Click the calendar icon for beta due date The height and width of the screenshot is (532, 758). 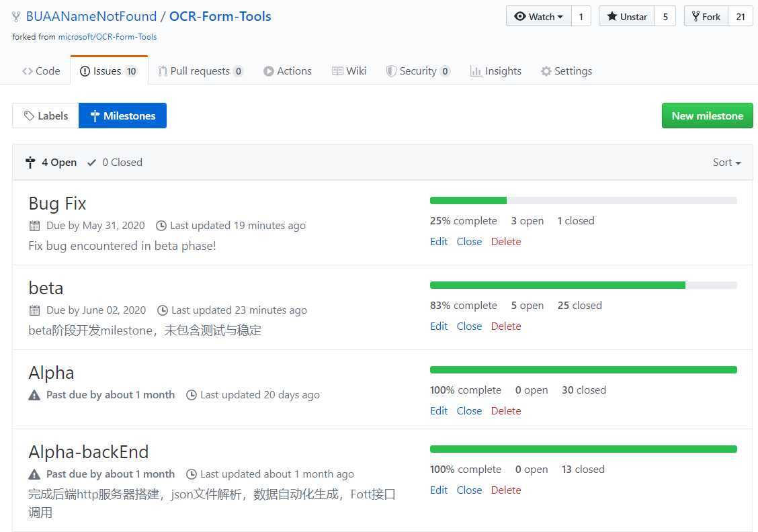[34, 310]
